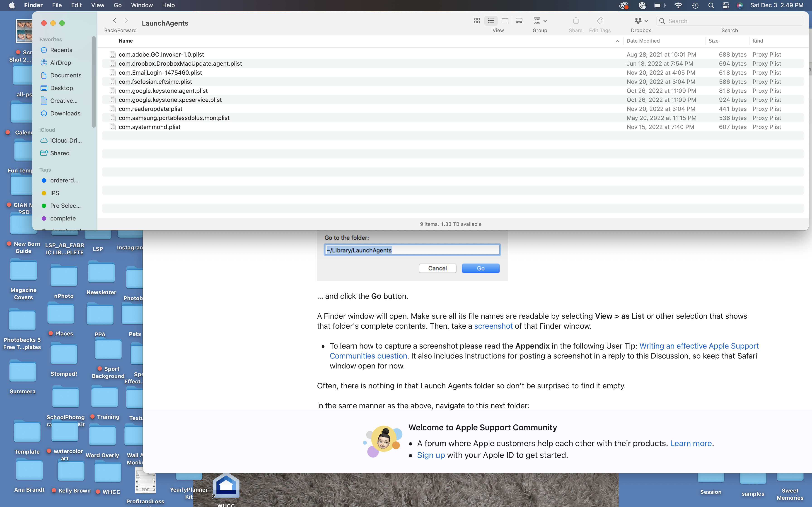
Task: Open the Go menu
Action: tap(117, 5)
